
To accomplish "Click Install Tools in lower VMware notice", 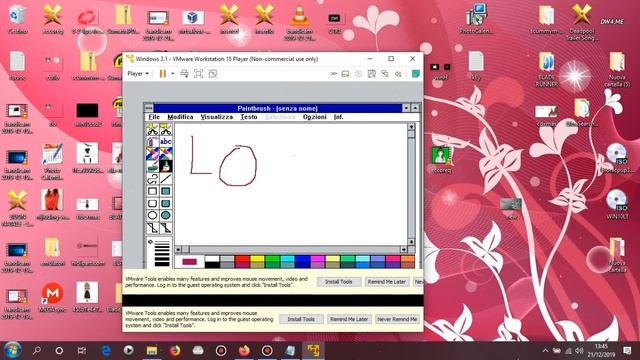I will click(301, 319).
